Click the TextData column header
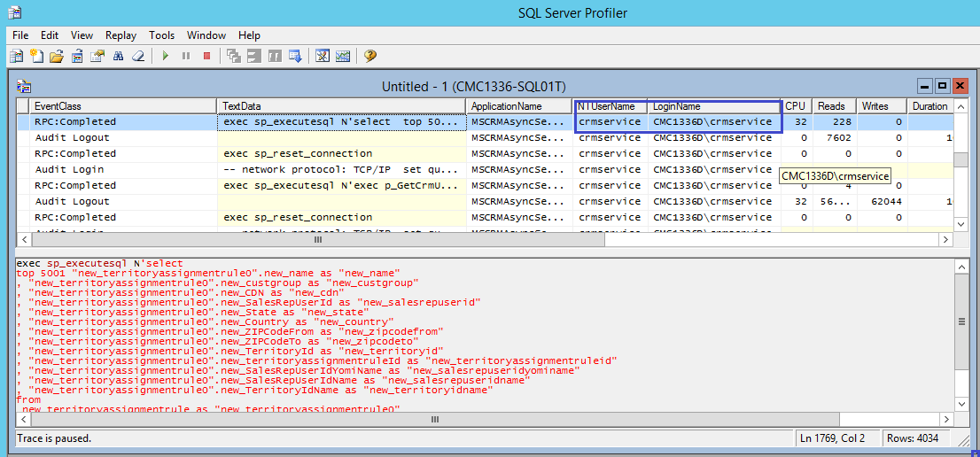This screenshot has height=457, width=980. tap(341, 106)
